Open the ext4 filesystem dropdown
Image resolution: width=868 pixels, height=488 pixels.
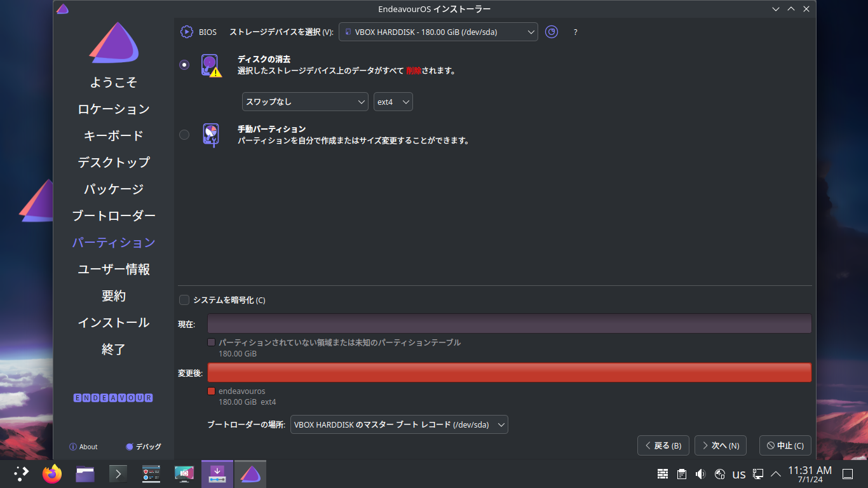393,102
